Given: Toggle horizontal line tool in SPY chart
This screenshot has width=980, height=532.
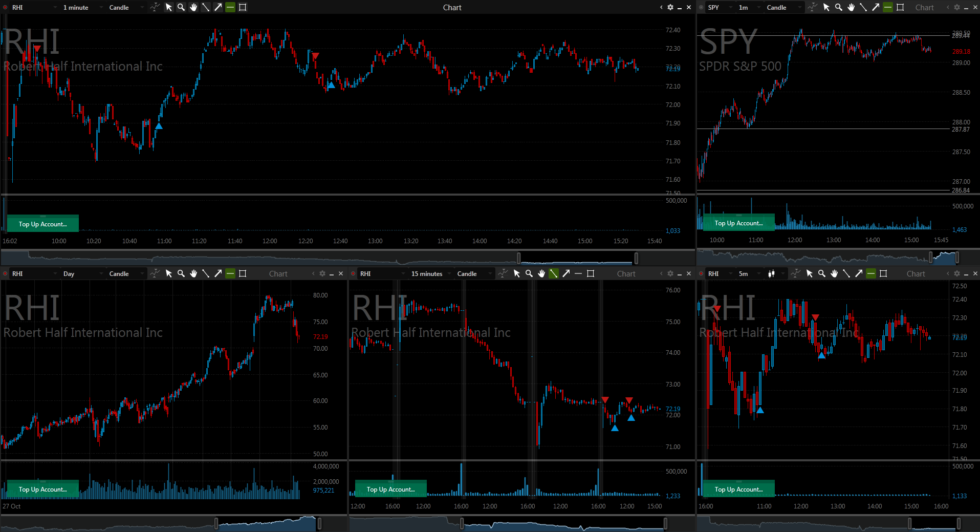Looking at the screenshot, I should coord(888,7).
